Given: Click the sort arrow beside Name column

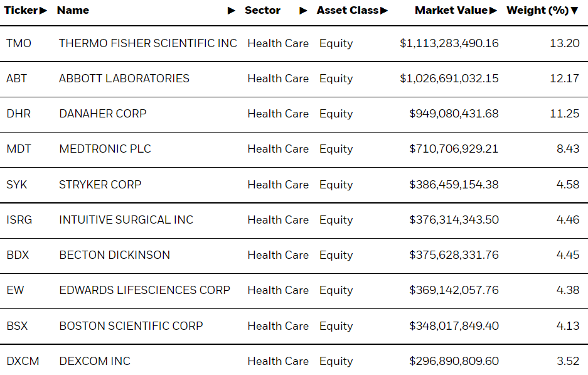Looking at the screenshot, I should [232, 10].
